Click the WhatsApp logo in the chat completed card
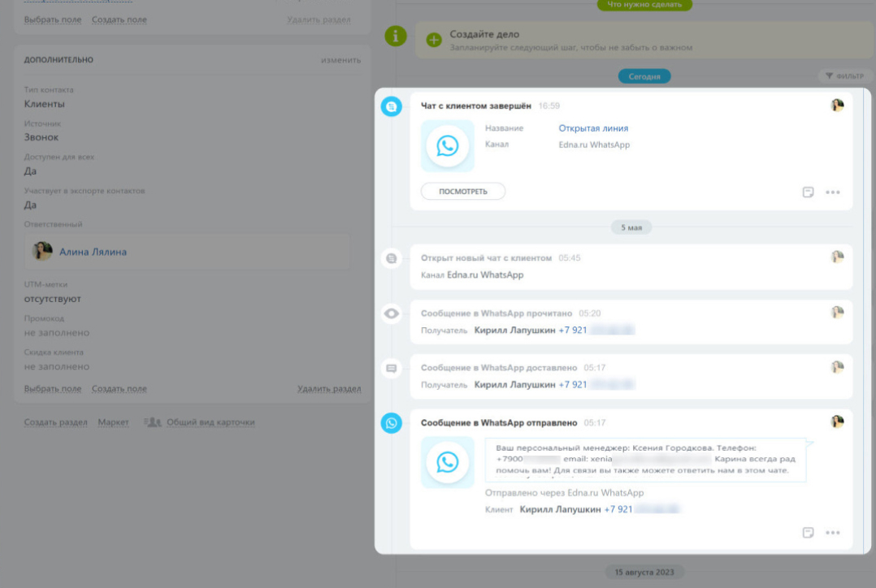 pyautogui.click(x=447, y=146)
